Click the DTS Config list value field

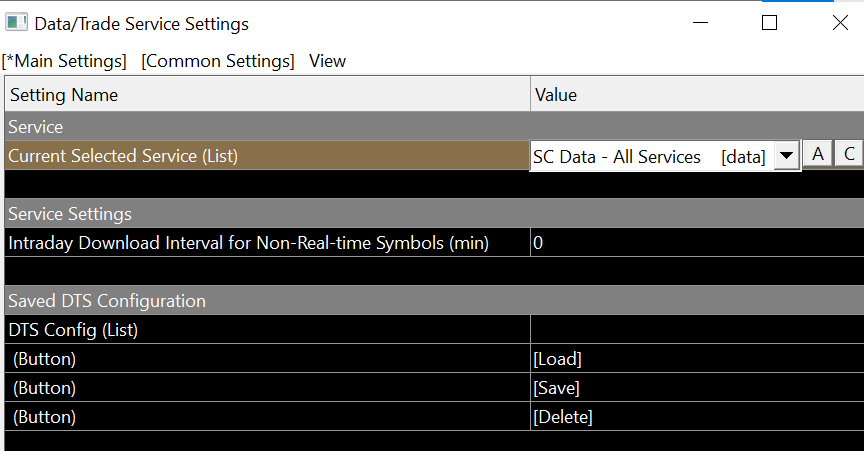[x=695, y=330]
